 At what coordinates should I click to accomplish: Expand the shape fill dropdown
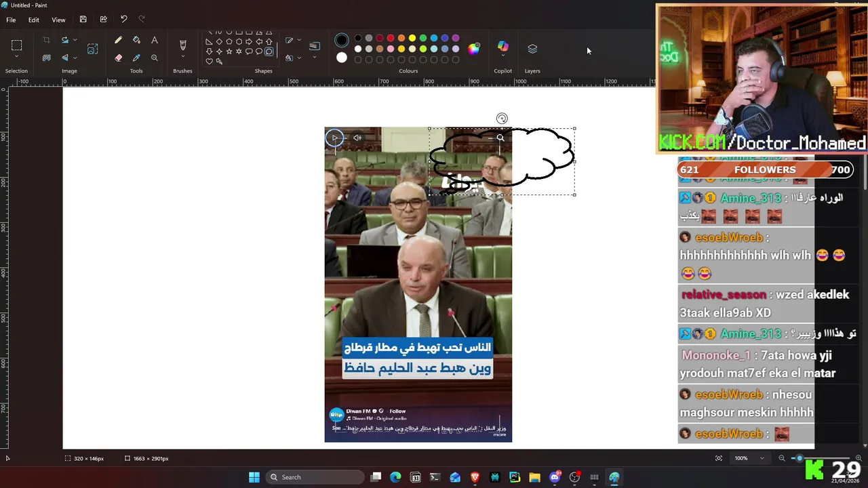(x=299, y=58)
